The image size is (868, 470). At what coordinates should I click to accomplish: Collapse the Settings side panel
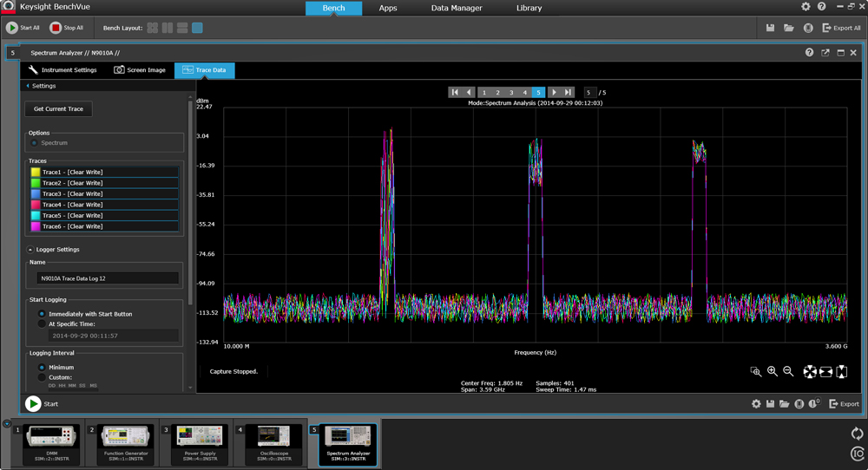pyautogui.click(x=28, y=86)
